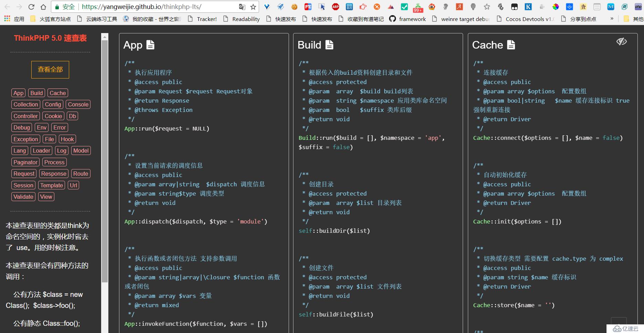Screen dimensions: 644x333
Task: Reload the page with the refresh icon
Action: tap(31, 7)
